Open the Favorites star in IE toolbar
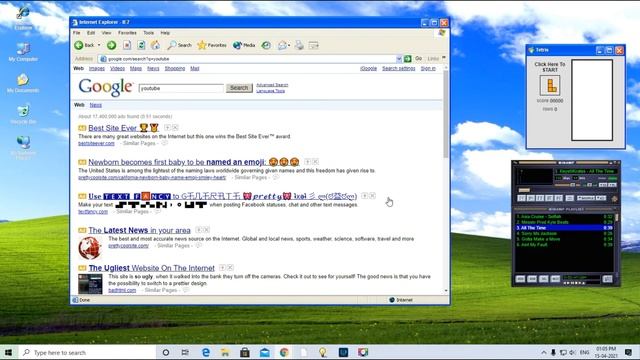The image size is (640, 360). [211, 45]
